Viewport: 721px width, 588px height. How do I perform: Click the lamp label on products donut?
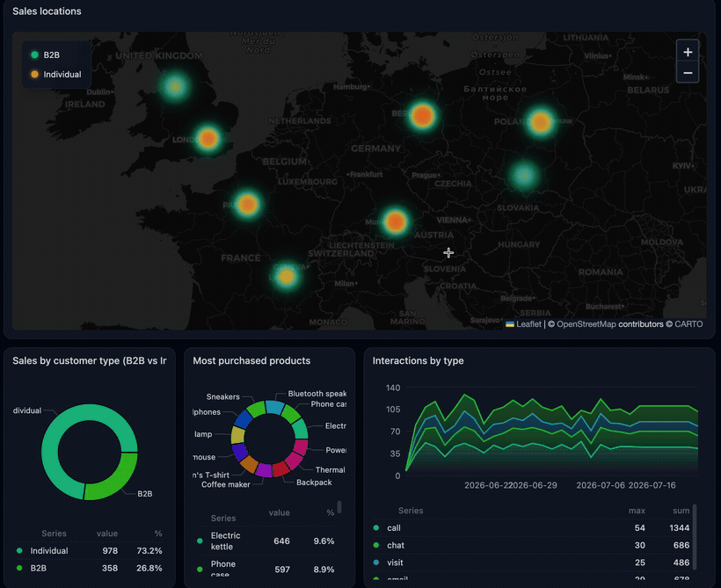point(203,434)
